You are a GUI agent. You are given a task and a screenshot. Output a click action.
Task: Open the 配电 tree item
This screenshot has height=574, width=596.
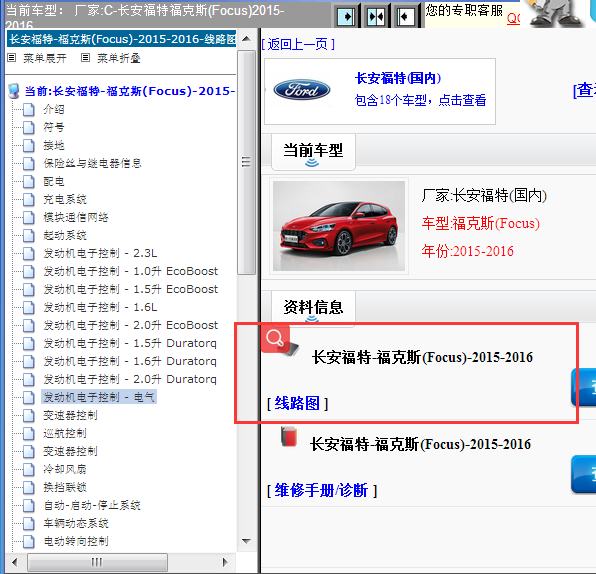pos(54,181)
